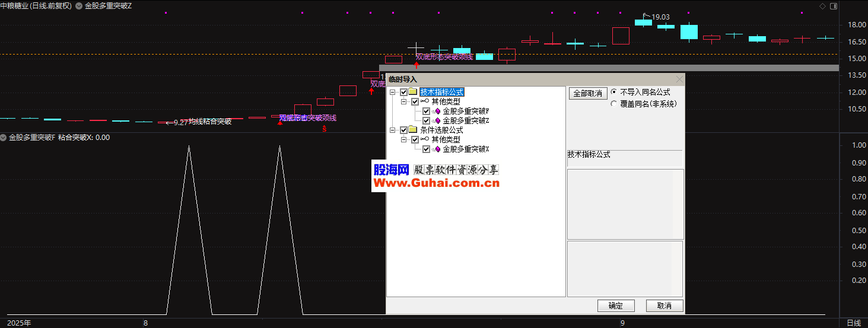
Task: Collapse the 条件选股公式 tree node
Action: point(393,130)
